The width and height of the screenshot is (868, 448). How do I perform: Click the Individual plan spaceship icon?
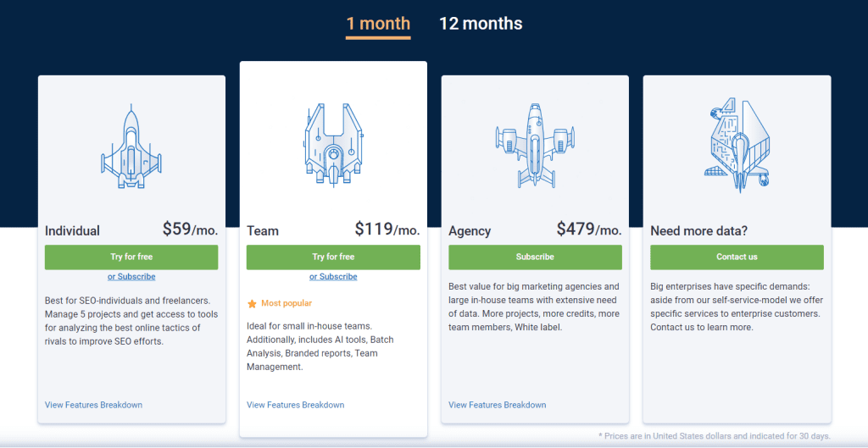(x=131, y=146)
